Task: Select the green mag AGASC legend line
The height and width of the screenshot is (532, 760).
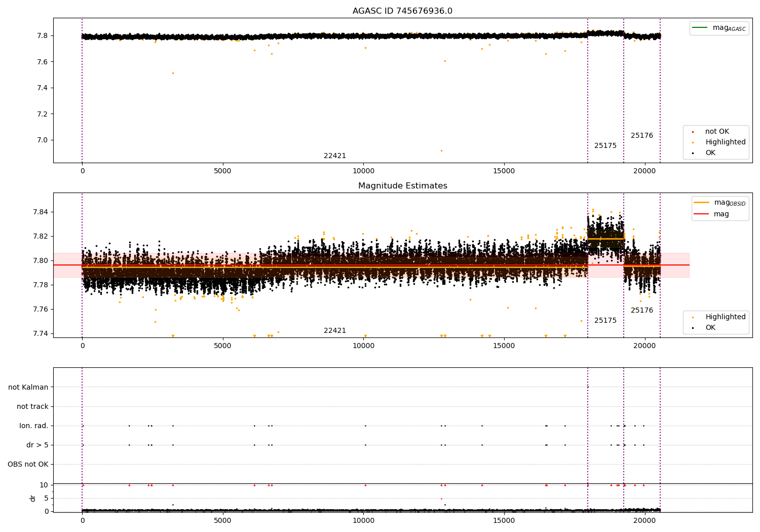Action: [x=700, y=28]
